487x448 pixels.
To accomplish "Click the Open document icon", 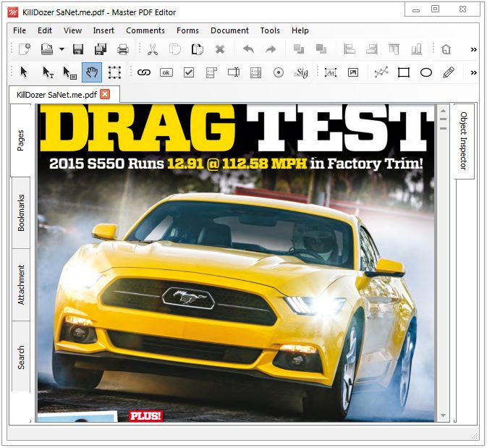I will [x=47, y=49].
